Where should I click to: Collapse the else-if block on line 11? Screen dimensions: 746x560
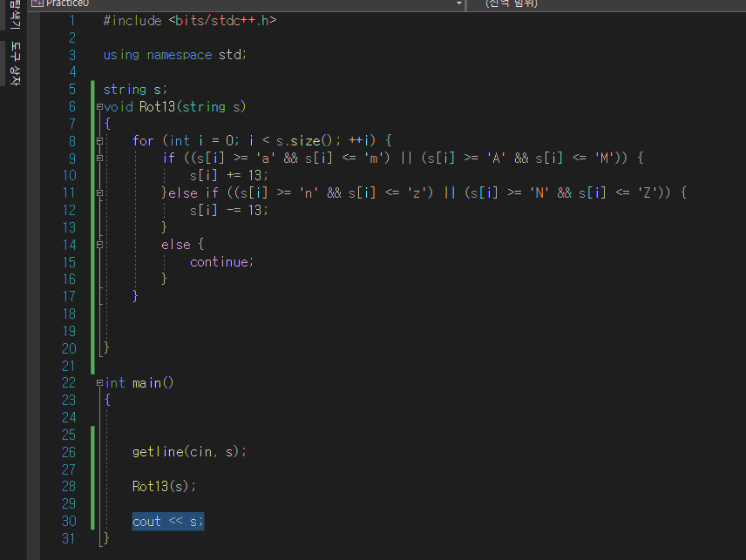click(x=100, y=193)
